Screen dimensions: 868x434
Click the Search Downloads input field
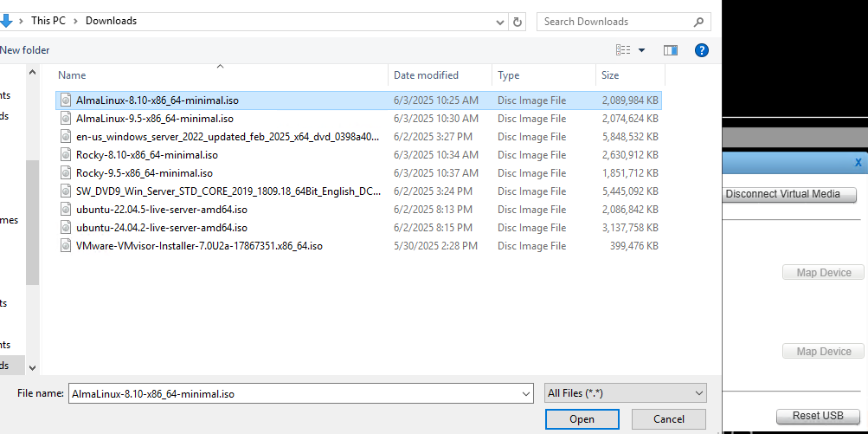[614, 22]
